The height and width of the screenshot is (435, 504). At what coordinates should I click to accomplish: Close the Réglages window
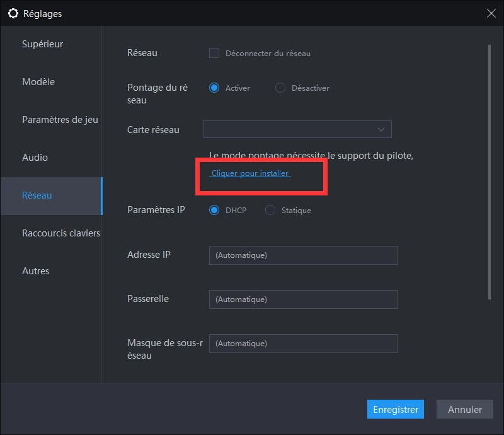(x=491, y=13)
